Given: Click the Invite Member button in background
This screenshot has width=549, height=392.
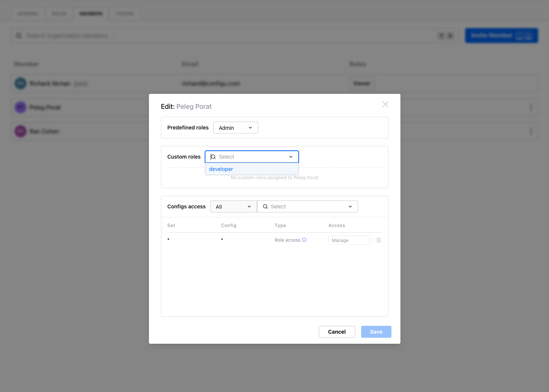Looking at the screenshot, I should click(x=501, y=36).
